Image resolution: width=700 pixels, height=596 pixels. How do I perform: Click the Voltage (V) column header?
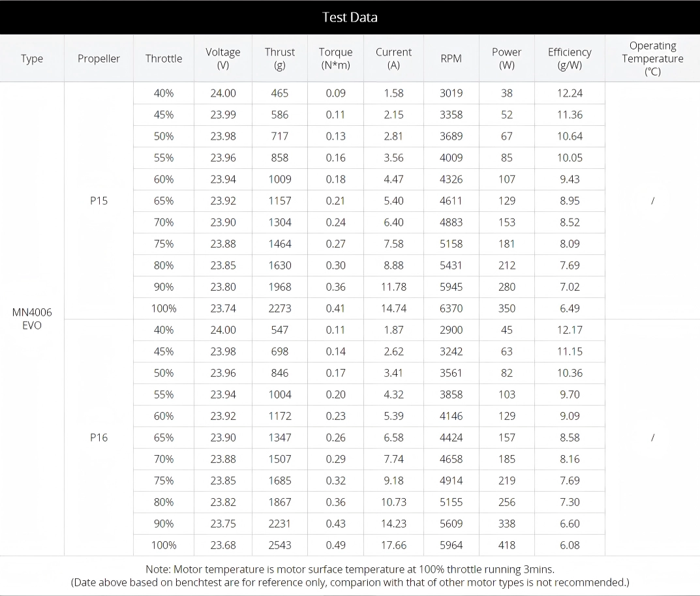point(223,59)
